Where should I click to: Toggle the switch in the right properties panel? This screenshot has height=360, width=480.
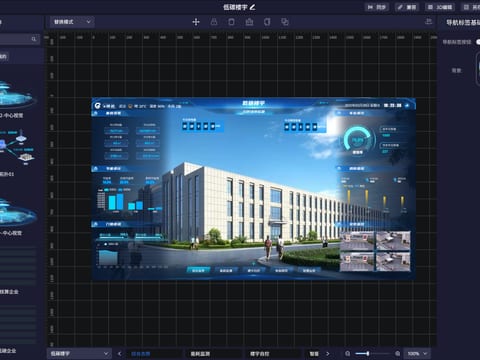(x=478, y=42)
